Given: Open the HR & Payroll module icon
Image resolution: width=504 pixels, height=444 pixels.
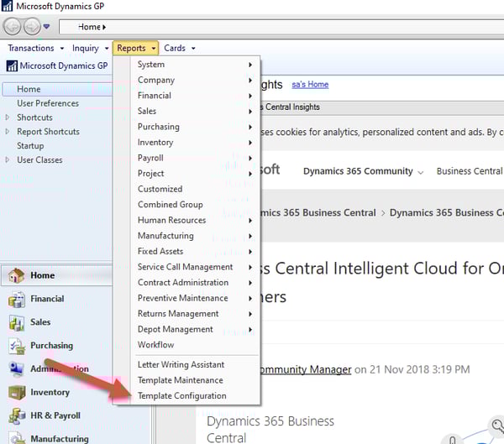Looking at the screenshot, I should point(16,415).
